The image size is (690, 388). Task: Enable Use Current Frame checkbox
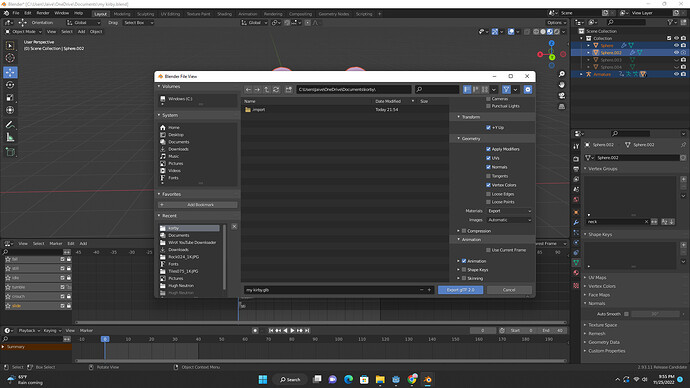click(488, 250)
